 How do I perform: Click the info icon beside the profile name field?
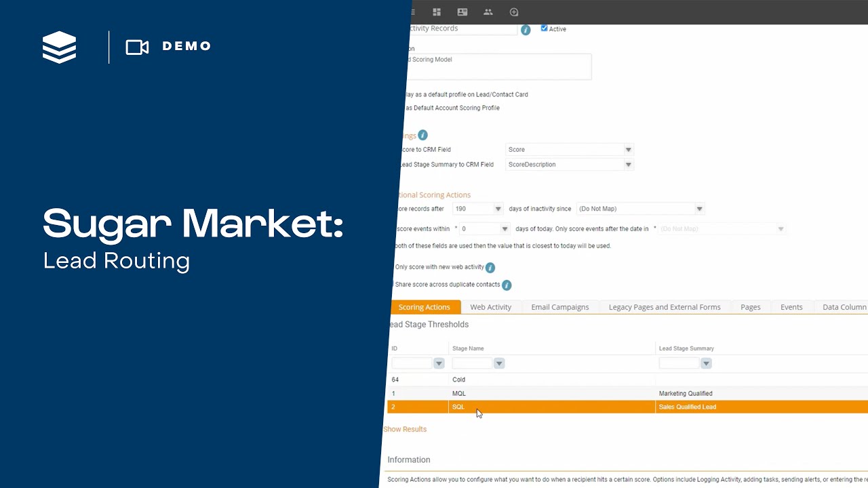526,30
